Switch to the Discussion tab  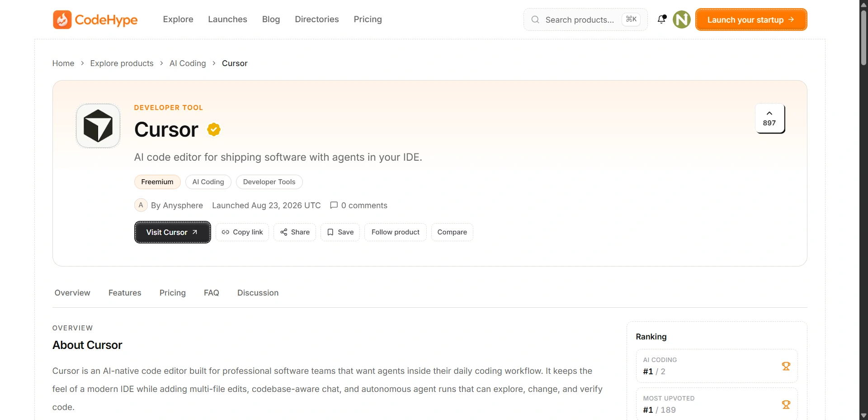coord(258,293)
